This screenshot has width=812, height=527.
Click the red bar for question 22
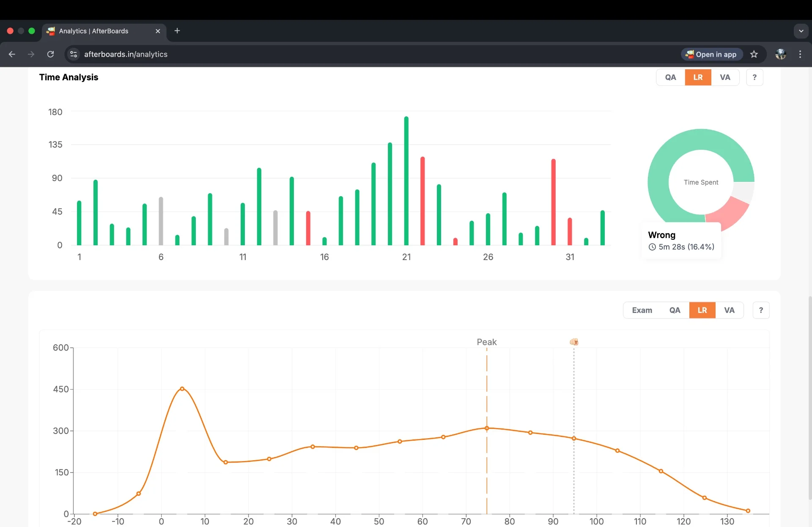(422, 201)
